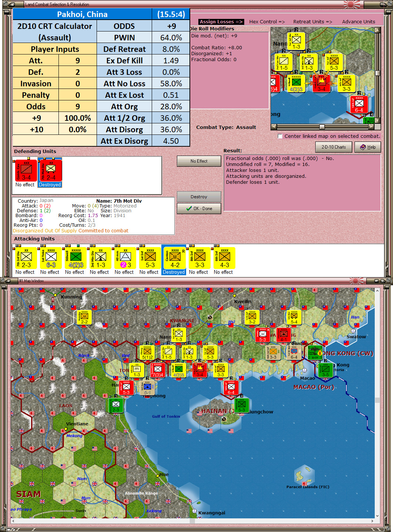Select the destroyed Canton 4-2 militia counter
Screen dimensions: 393x532
click(175, 258)
